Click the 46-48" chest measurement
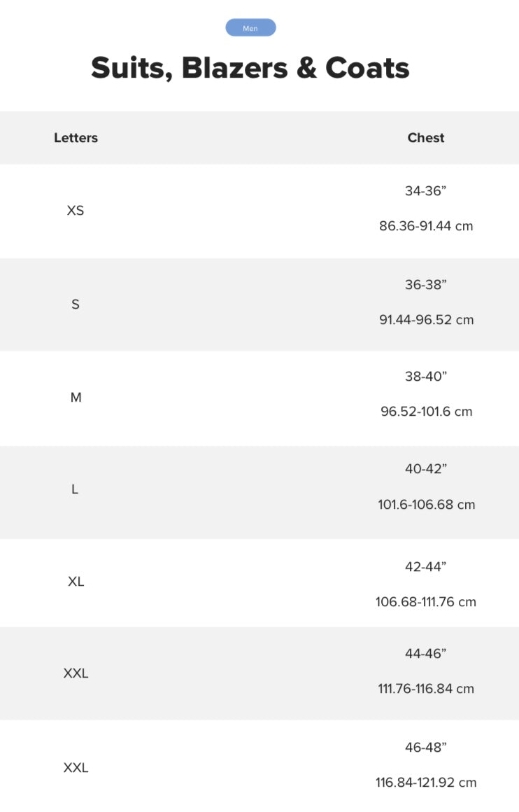The height and width of the screenshot is (812, 519). pyautogui.click(x=426, y=748)
